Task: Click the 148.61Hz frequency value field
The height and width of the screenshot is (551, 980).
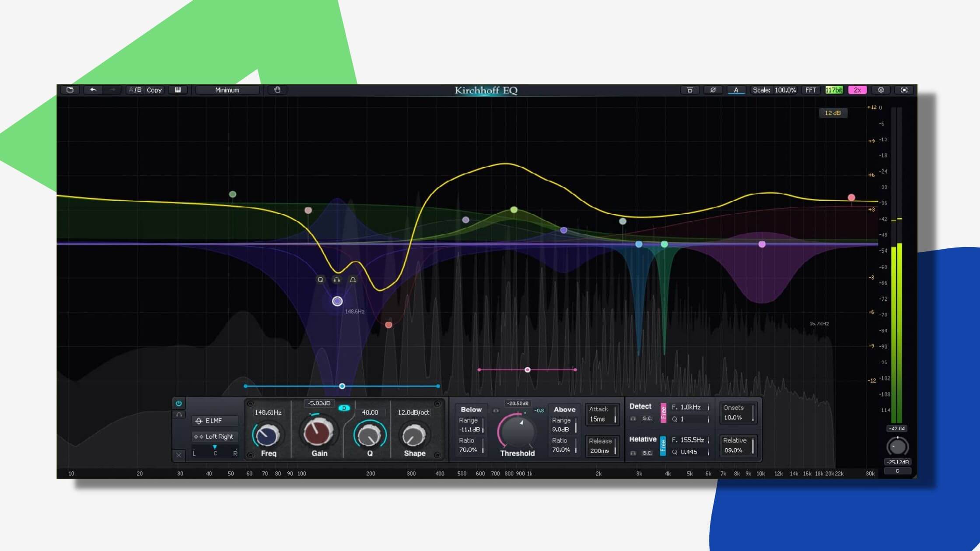Action: click(x=268, y=412)
